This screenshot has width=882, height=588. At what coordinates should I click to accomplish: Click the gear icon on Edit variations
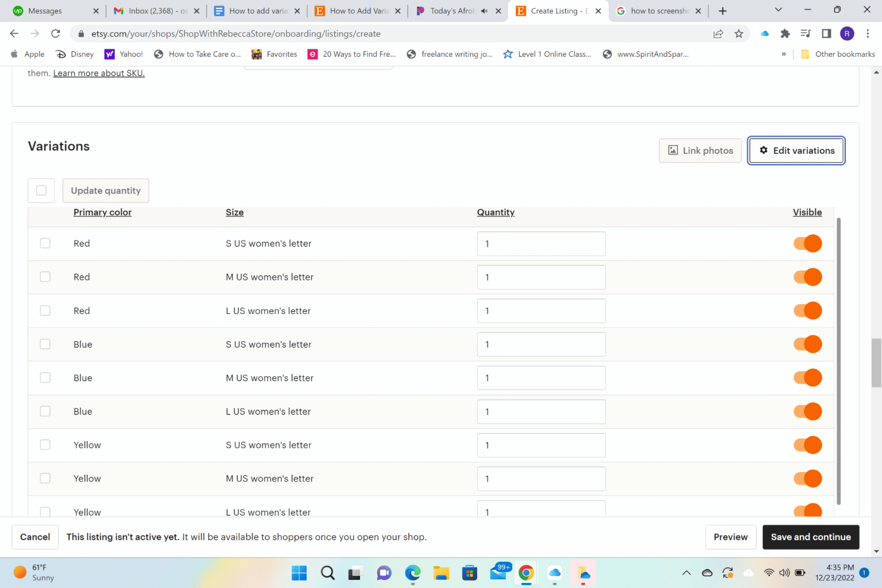(x=763, y=150)
